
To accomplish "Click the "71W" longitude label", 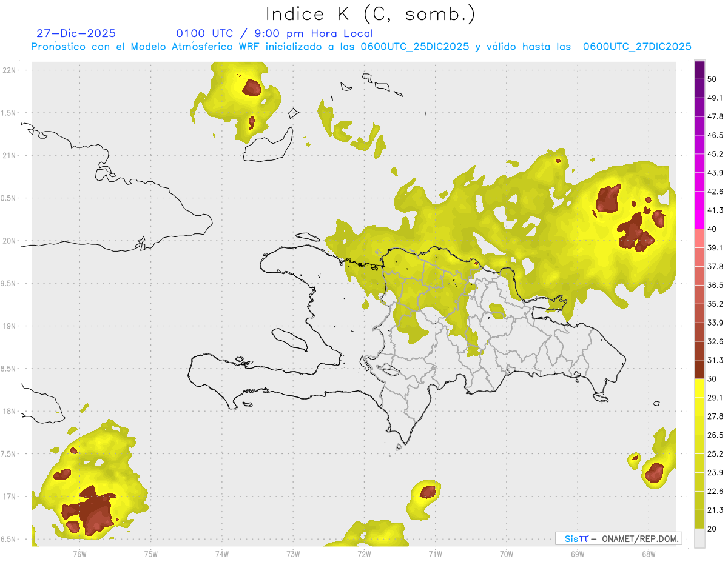I will (x=435, y=554).
